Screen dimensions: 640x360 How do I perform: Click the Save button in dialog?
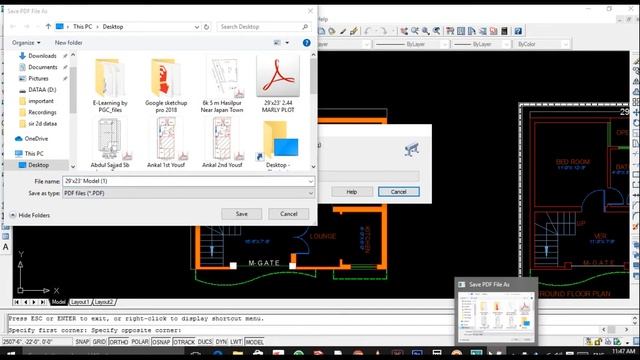pos(242,214)
